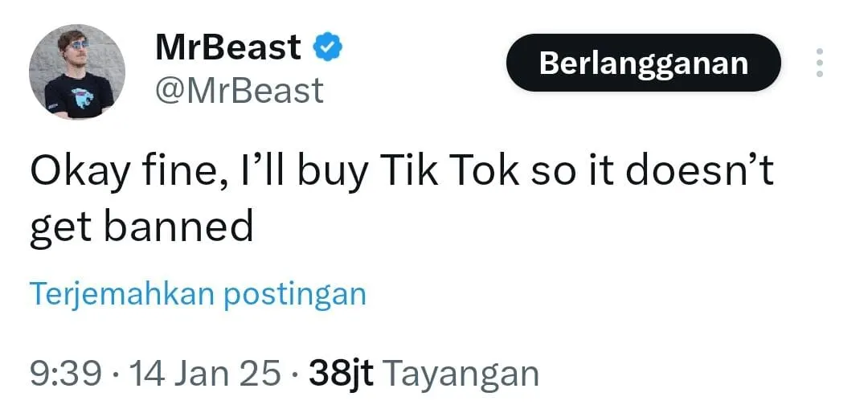Click the MrBeast display name
Image resolution: width=868 pixels, height=409 pixels.
point(228,49)
